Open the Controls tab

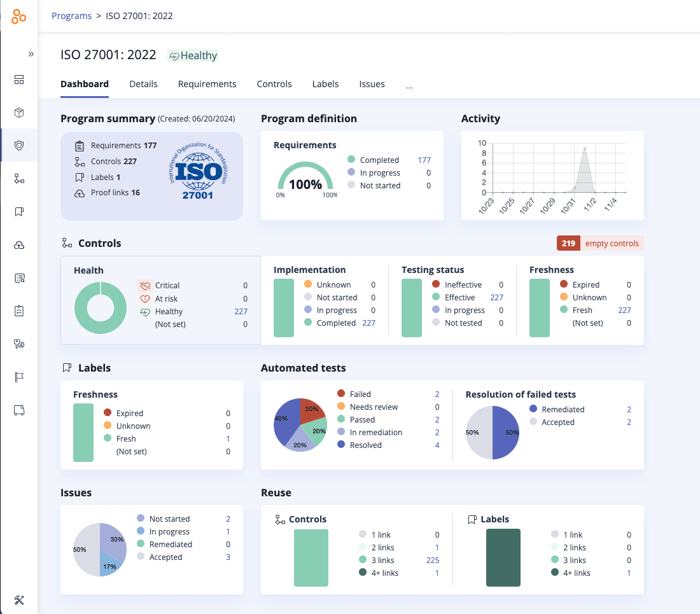[274, 84]
